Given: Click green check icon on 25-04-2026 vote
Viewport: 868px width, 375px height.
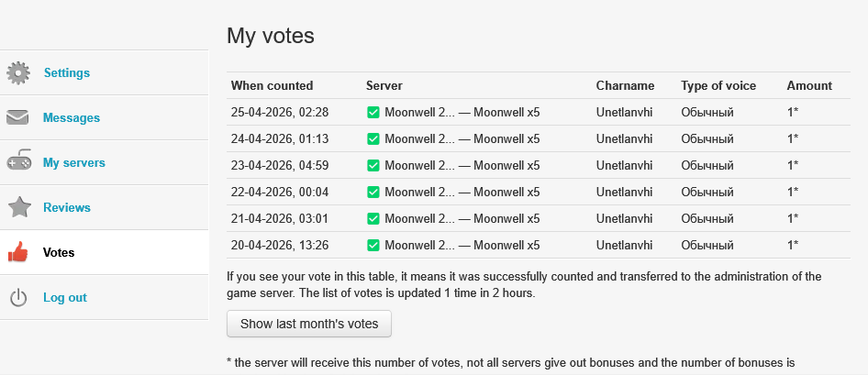Looking at the screenshot, I should 373,113.
